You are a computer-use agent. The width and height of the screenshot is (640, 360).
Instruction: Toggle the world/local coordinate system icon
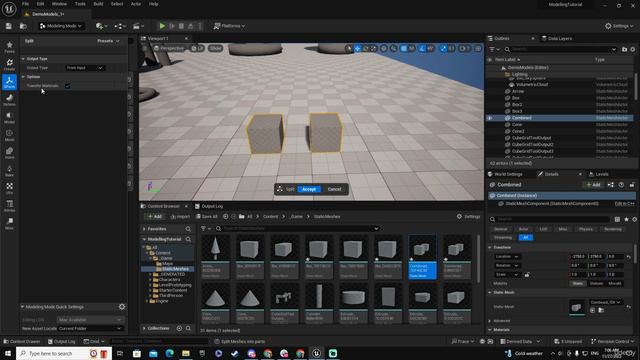tap(384, 48)
